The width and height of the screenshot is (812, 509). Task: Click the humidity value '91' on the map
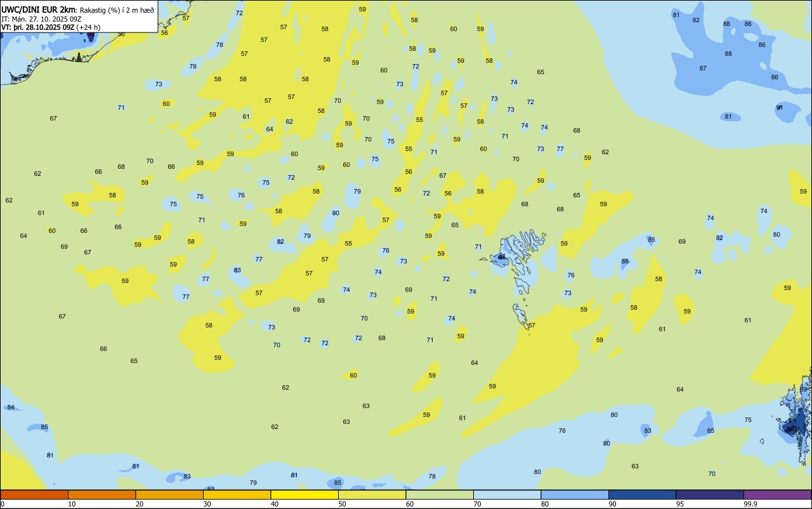(x=780, y=108)
